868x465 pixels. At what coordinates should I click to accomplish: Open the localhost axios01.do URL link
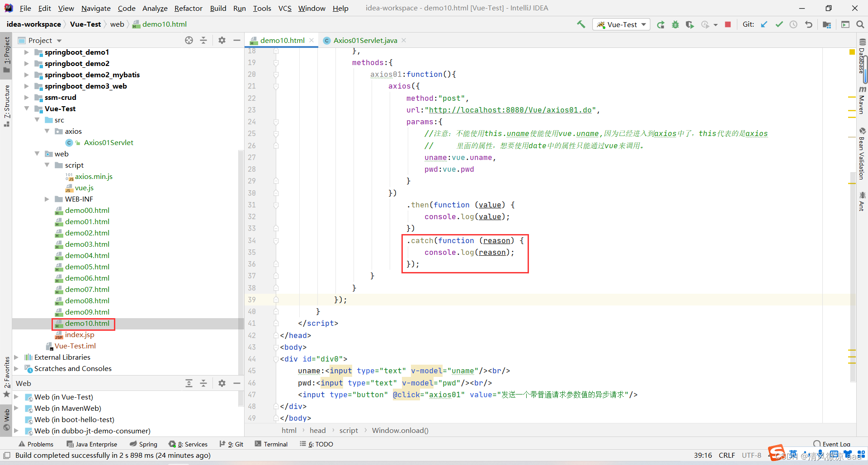510,110
